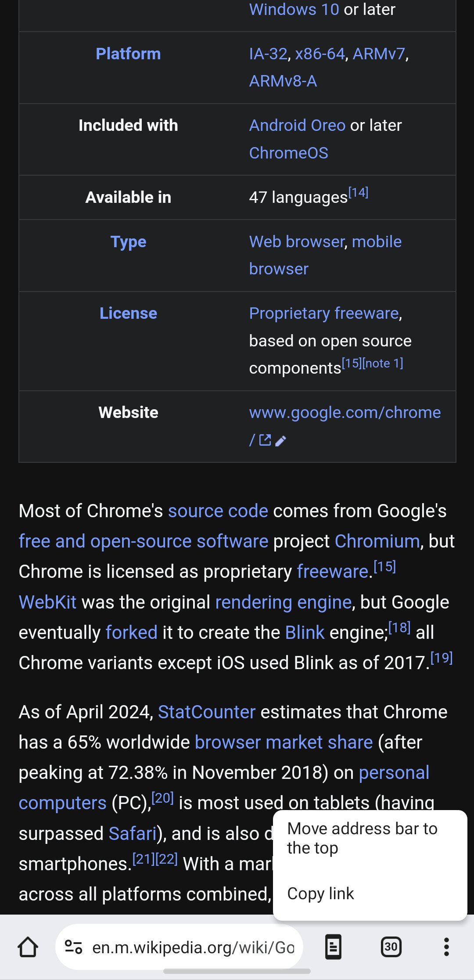
Task: Open reader mode page icon
Action: point(334,947)
